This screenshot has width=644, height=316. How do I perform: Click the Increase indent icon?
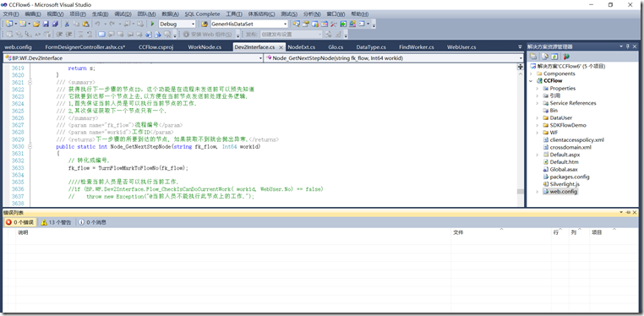(69, 35)
